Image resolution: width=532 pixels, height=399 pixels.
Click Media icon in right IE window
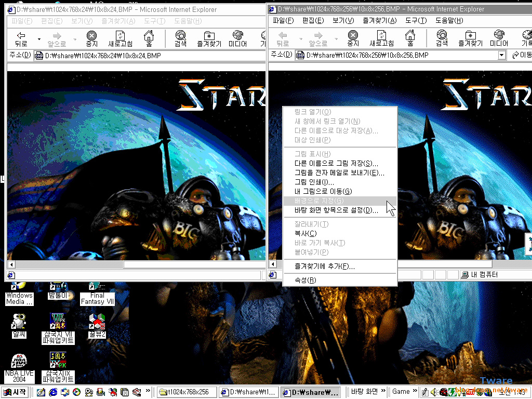pyautogui.click(x=499, y=38)
